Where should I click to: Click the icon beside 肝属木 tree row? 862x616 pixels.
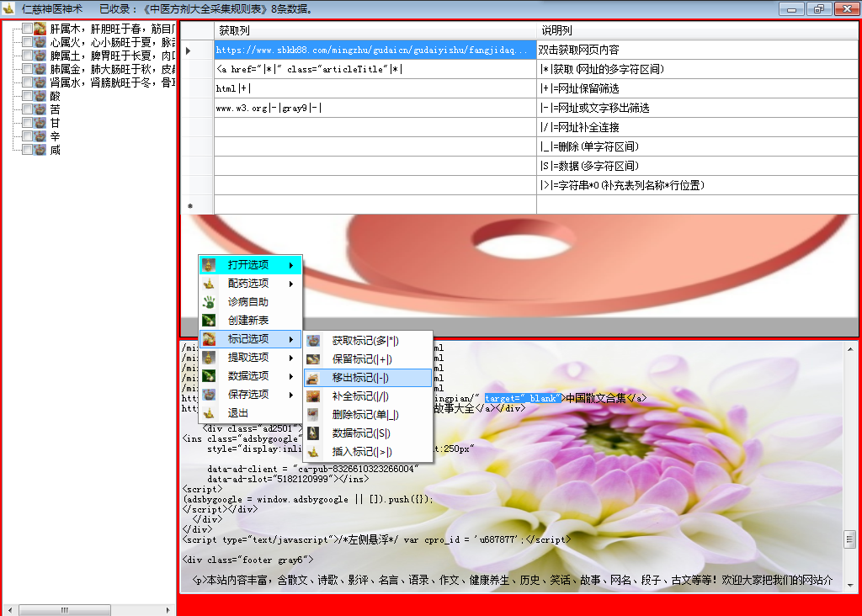coord(40,29)
